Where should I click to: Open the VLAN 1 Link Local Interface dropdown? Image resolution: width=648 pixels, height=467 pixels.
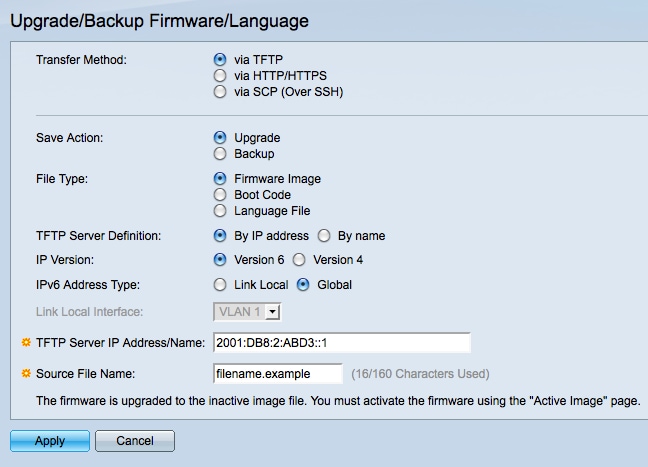click(247, 312)
